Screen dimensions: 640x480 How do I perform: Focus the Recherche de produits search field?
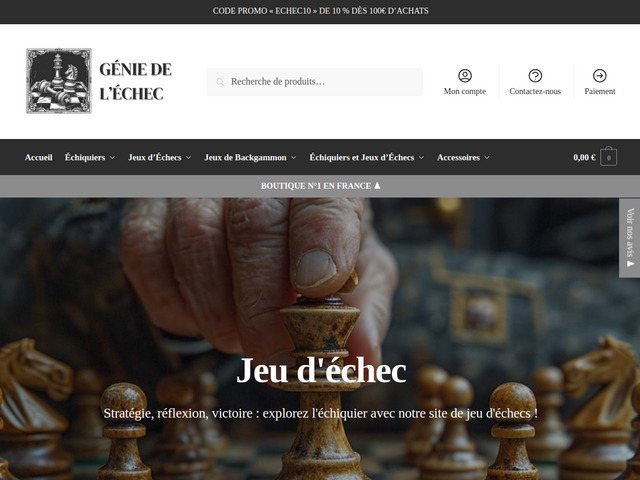pyautogui.click(x=315, y=82)
